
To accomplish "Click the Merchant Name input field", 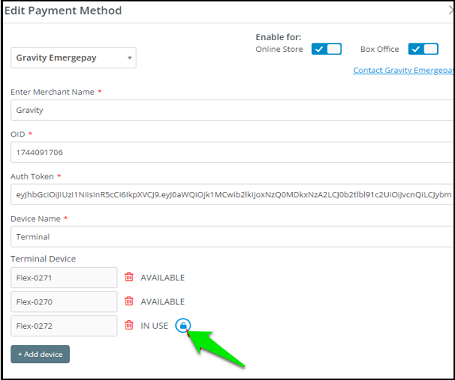I will pos(232,110).
